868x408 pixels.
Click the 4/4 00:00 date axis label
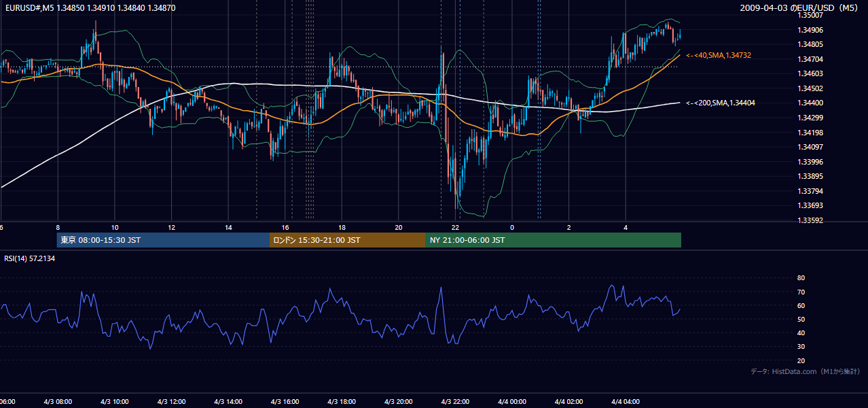click(x=512, y=402)
